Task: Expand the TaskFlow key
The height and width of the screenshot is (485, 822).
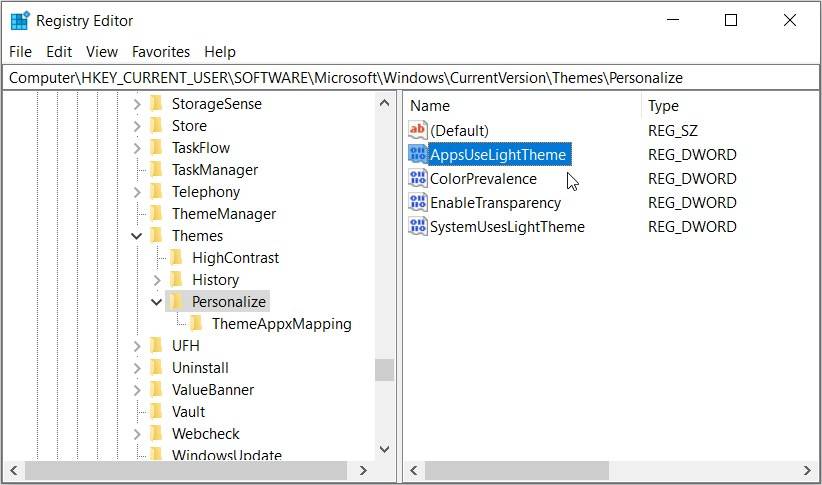Action: 137,148
